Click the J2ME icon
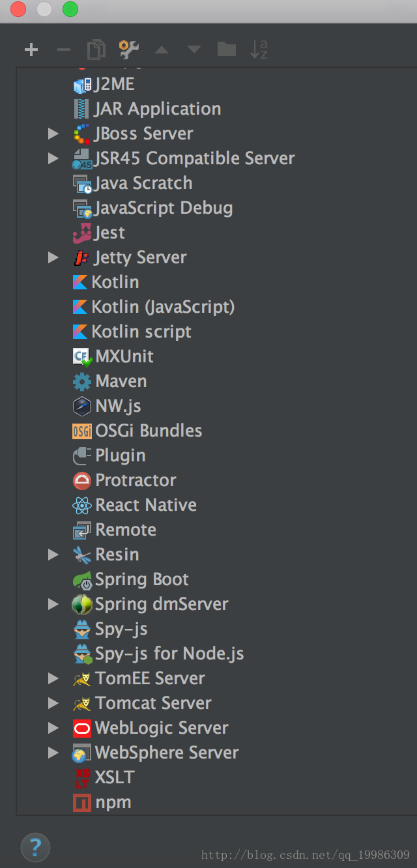This screenshot has height=868, width=417. pos(82,84)
